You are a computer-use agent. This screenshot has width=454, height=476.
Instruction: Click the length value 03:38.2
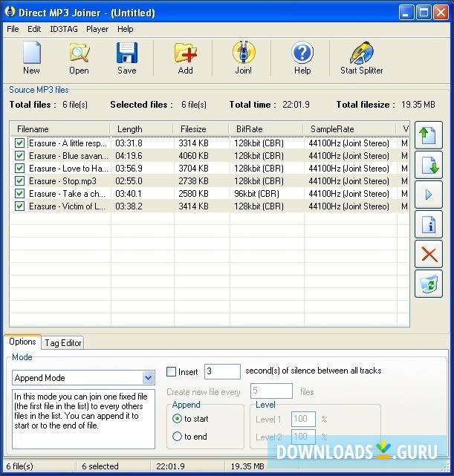click(x=129, y=206)
